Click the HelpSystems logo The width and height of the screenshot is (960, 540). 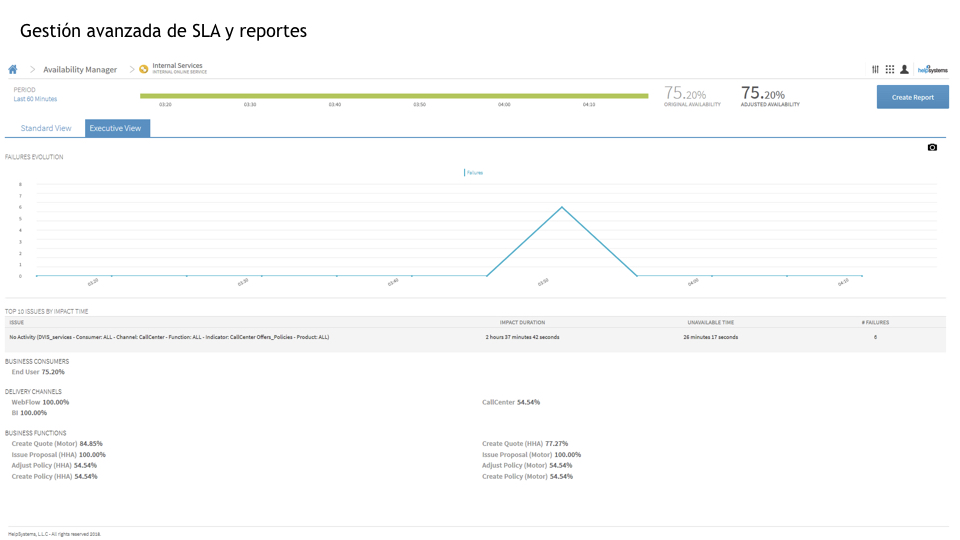click(932, 69)
